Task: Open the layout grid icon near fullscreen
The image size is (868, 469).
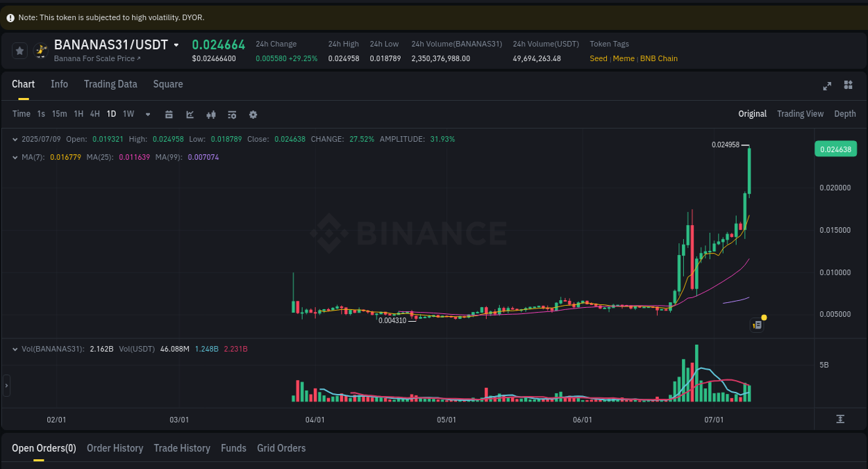Action: (x=848, y=85)
